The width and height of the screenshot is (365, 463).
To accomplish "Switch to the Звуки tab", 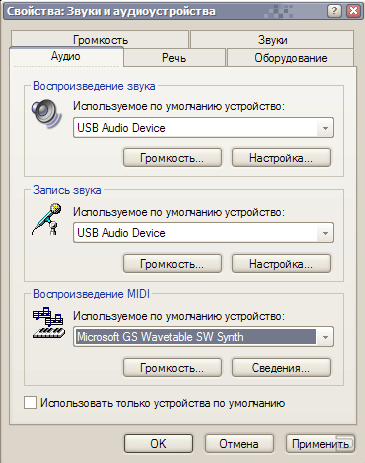I will [272, 40].
